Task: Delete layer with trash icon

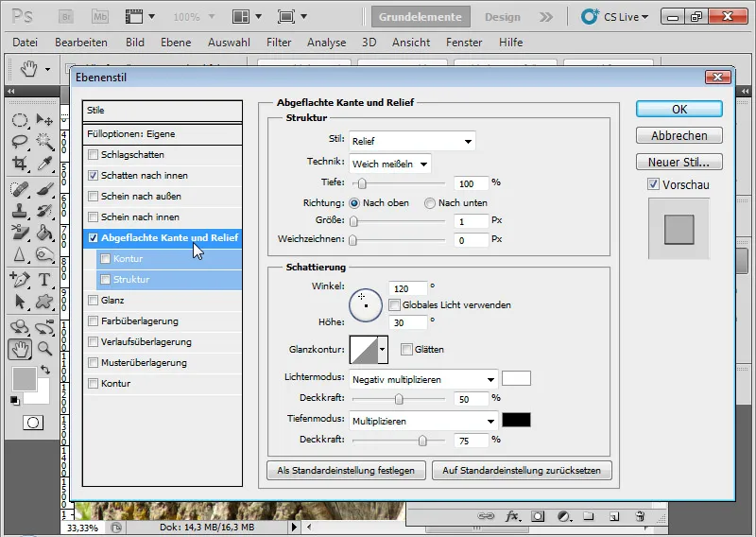Action: 640,516
